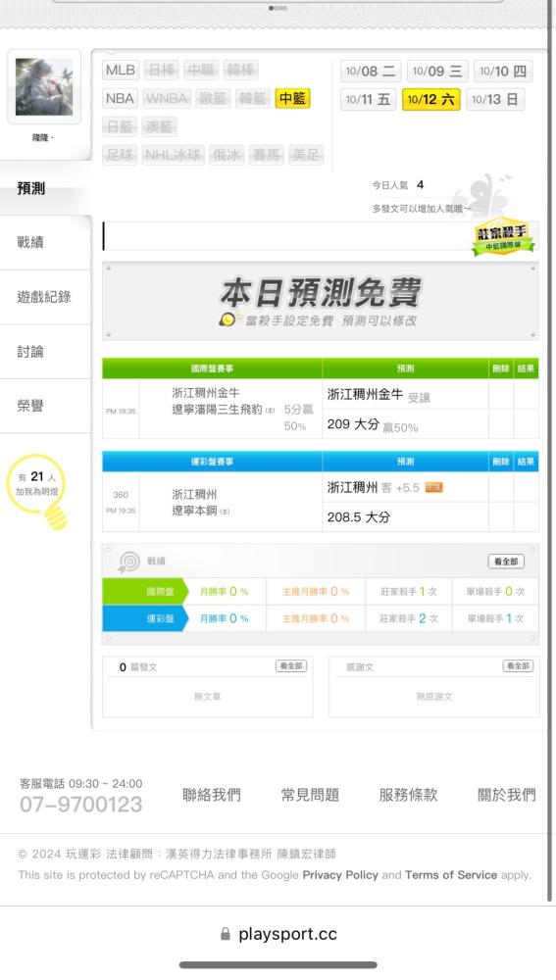The height and width of the screenshot is (980, 556).
Task: Open the 預測 sidebar section
Action: [x=45, y=188]
